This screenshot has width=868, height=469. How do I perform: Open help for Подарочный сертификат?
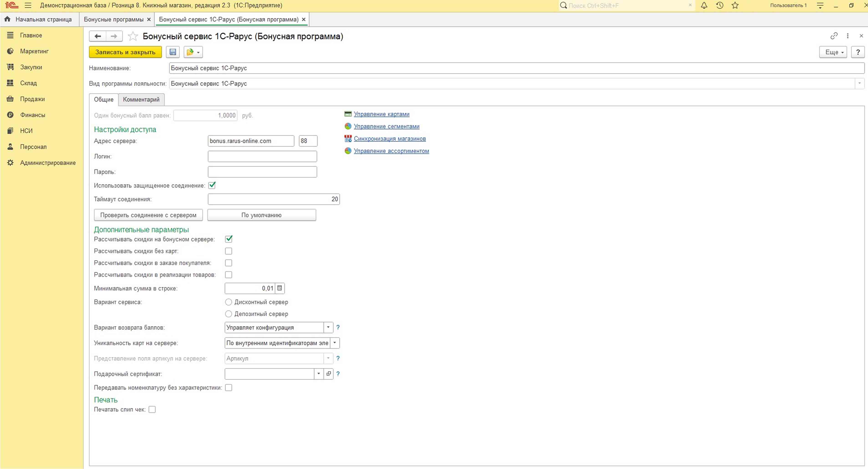338,374
